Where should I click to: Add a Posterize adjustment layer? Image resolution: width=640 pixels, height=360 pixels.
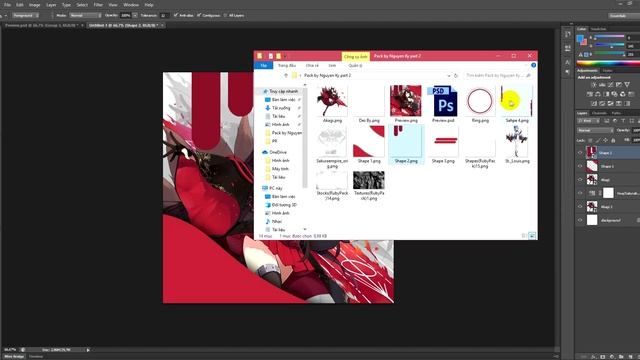pos(602,104)
